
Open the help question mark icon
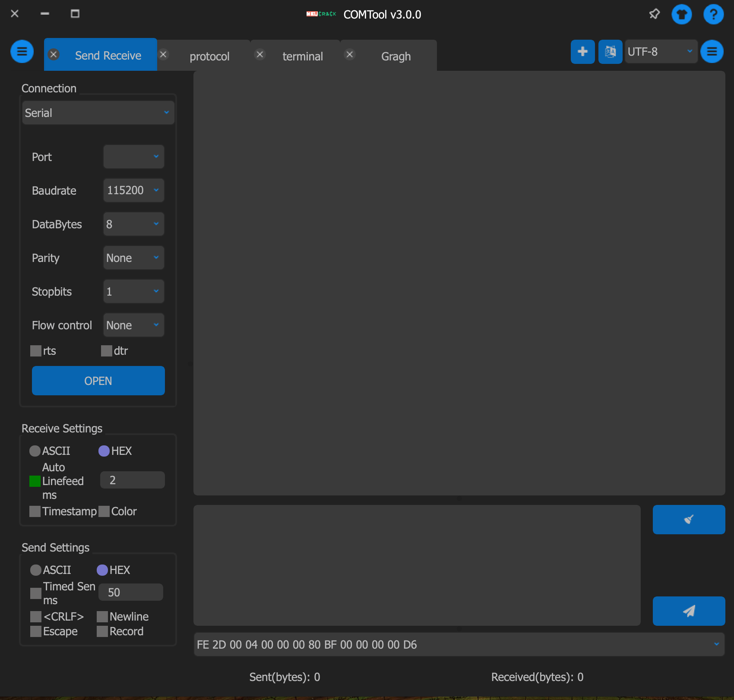[713, 14]
